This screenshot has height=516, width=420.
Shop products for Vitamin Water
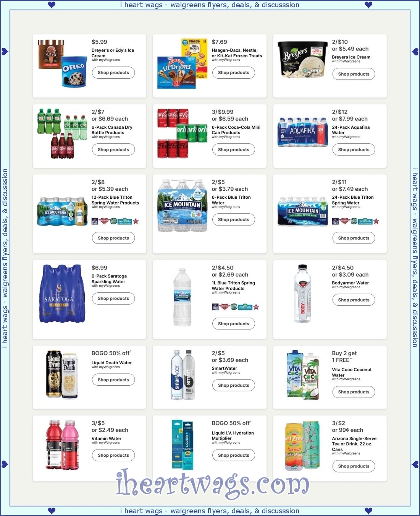click(113, 456)
